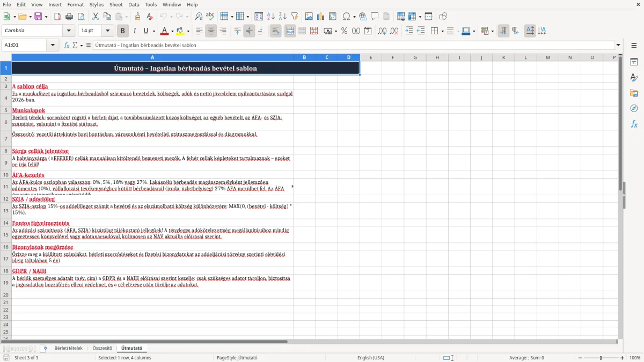This screenshot has height=362, width=644.
Task: Open the Format menu
Action: click(x=75, y=4)
